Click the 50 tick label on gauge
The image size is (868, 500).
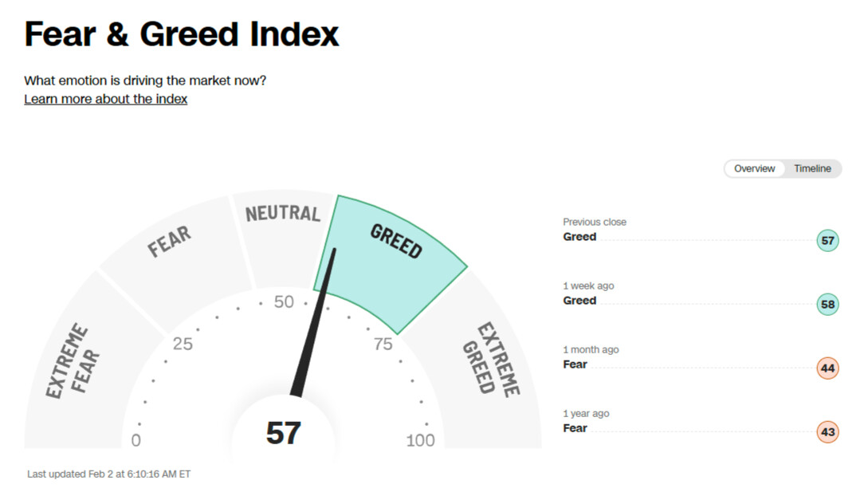tap(284, 301)
